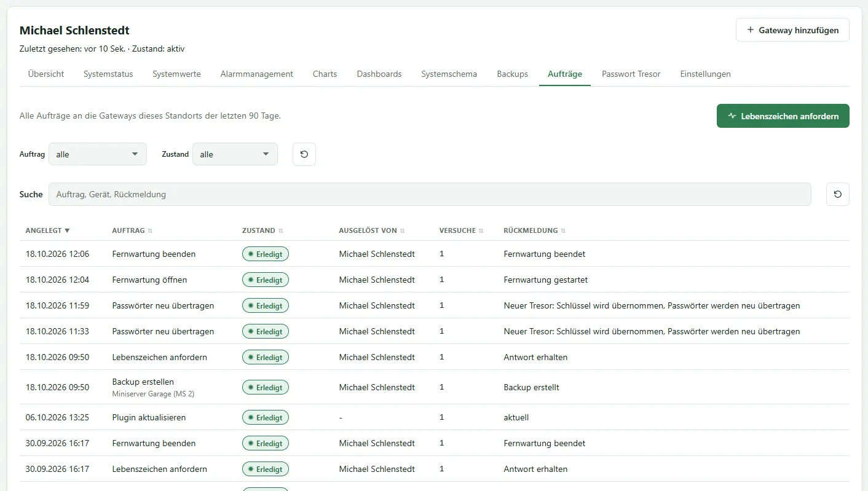The width and height of the screenshot is (868, 491).
Task: Click the Miniserver Garage (MS 2) subtitle
Action: click(x=153, y=394)
